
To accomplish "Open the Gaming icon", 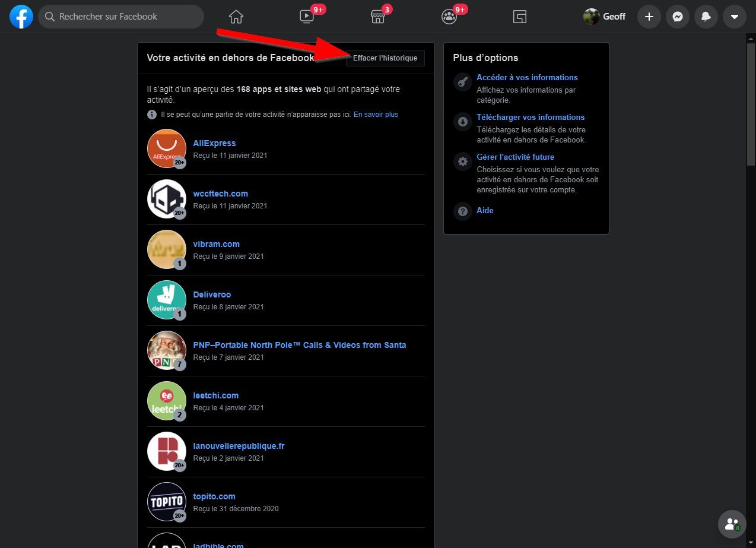I will pos(520,17).
